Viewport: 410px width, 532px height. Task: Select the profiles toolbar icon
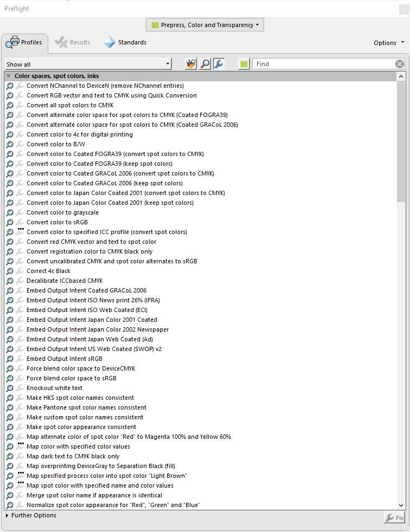(x=191, y=64)
